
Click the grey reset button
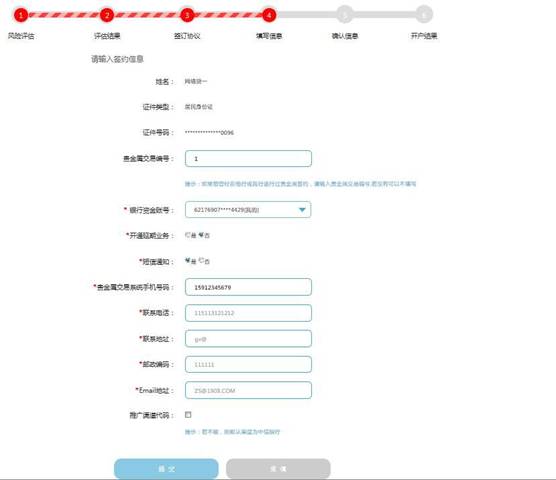(278, 469)
